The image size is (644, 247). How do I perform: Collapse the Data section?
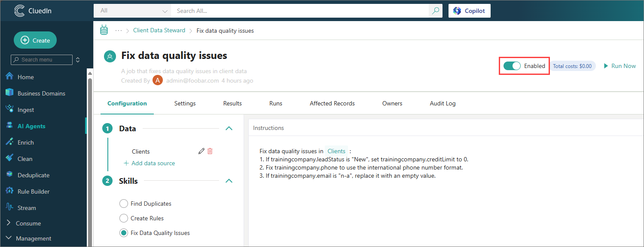[x=229, y=128]
